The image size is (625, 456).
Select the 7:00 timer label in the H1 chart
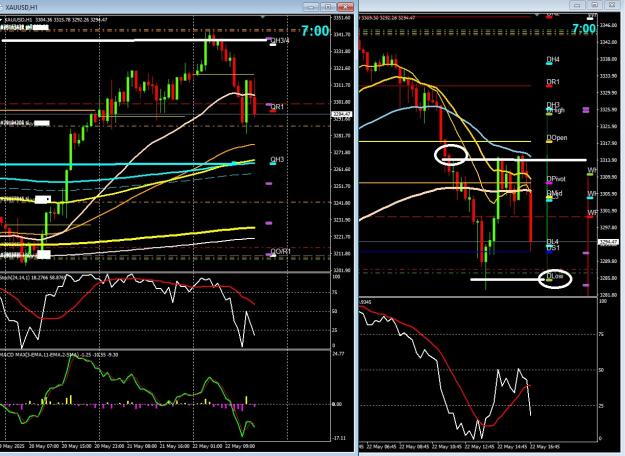click(315, 31)
